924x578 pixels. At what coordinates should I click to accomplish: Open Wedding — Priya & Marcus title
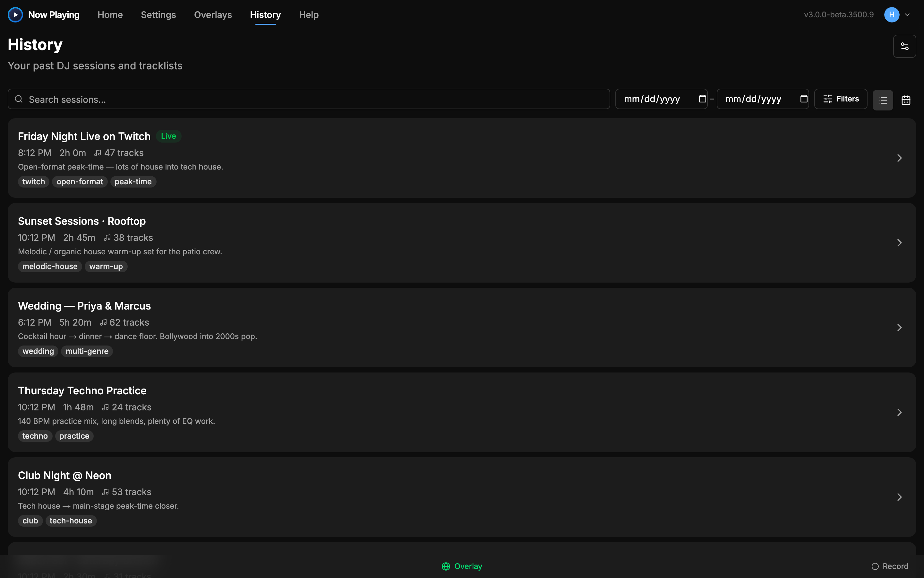click(84, 306)
